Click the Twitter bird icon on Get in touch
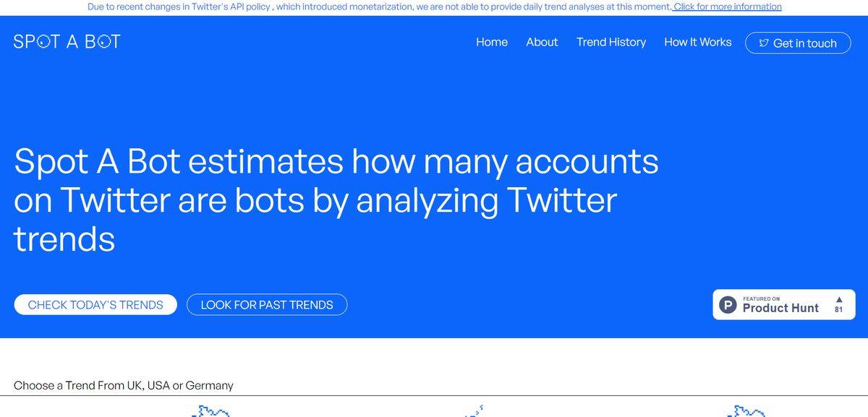The image size is (868, 417). pyautogui.click(x=764, y=43)
